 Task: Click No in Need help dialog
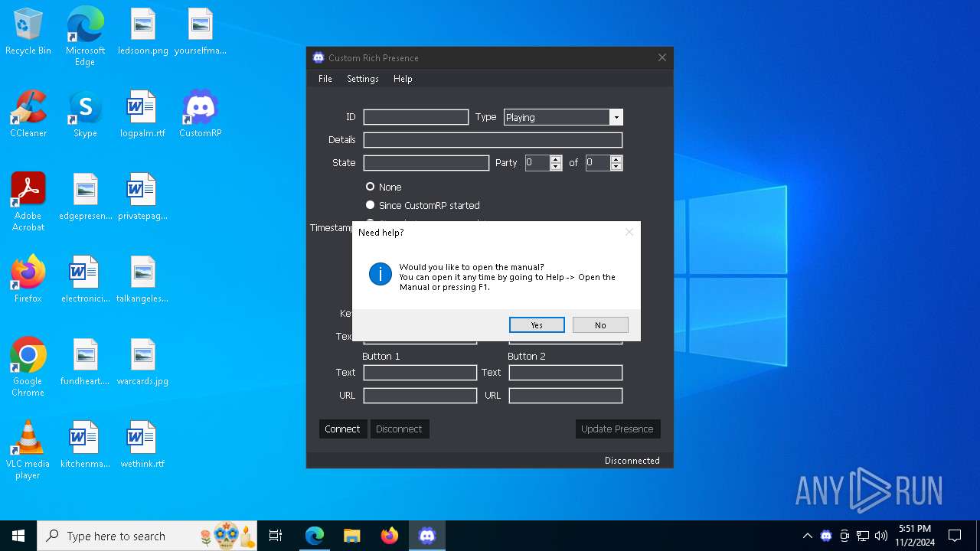(x=600, y=325)
